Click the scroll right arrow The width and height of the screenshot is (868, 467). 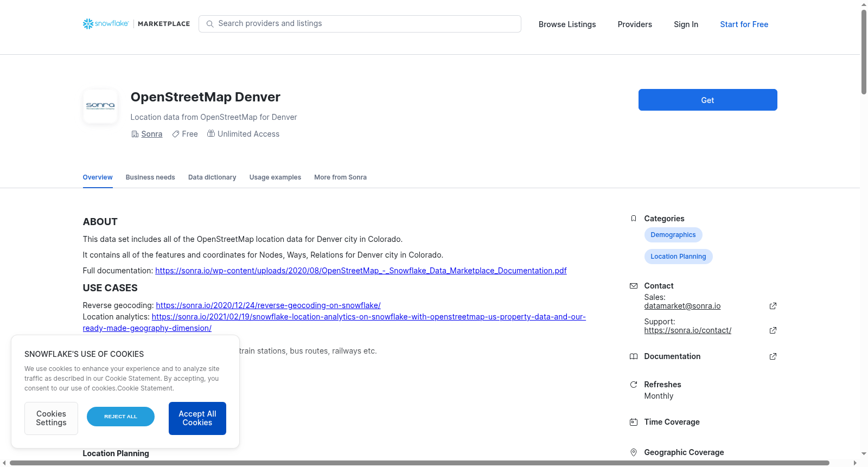(x=855, y=463)
